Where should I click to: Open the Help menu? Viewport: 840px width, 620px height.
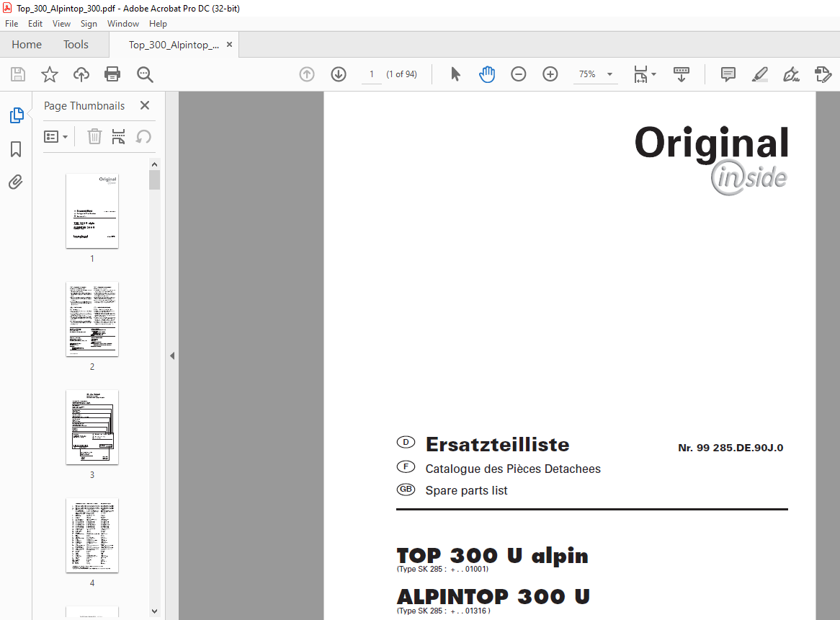(x=158, y=24)
